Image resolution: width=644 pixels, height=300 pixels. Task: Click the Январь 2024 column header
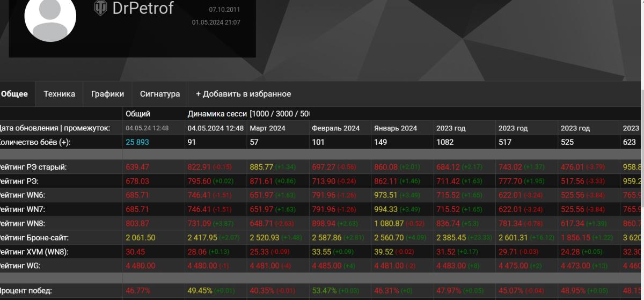[396, 128]
